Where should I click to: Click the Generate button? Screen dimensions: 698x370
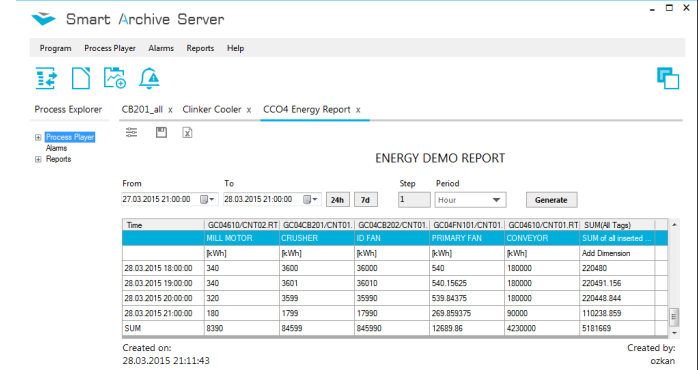coord(551,200)
